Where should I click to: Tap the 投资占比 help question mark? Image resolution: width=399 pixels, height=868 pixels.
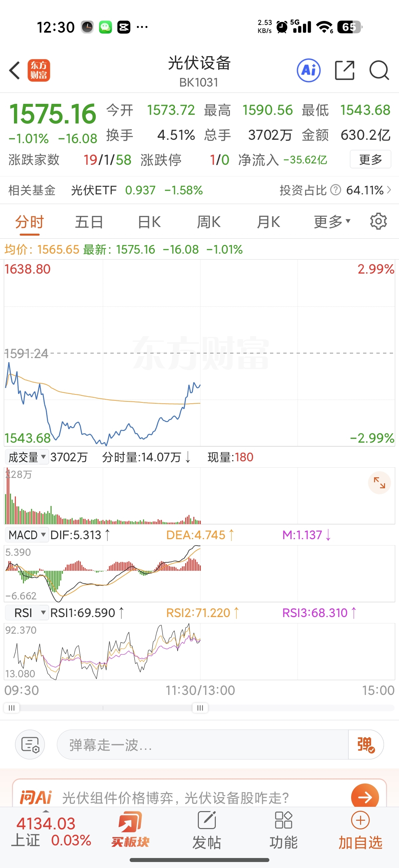pos(336,190)
